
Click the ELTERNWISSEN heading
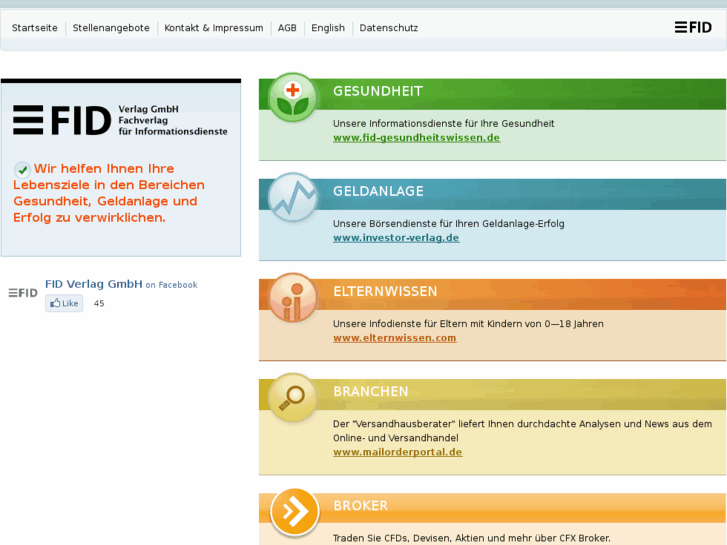[385, 291]
